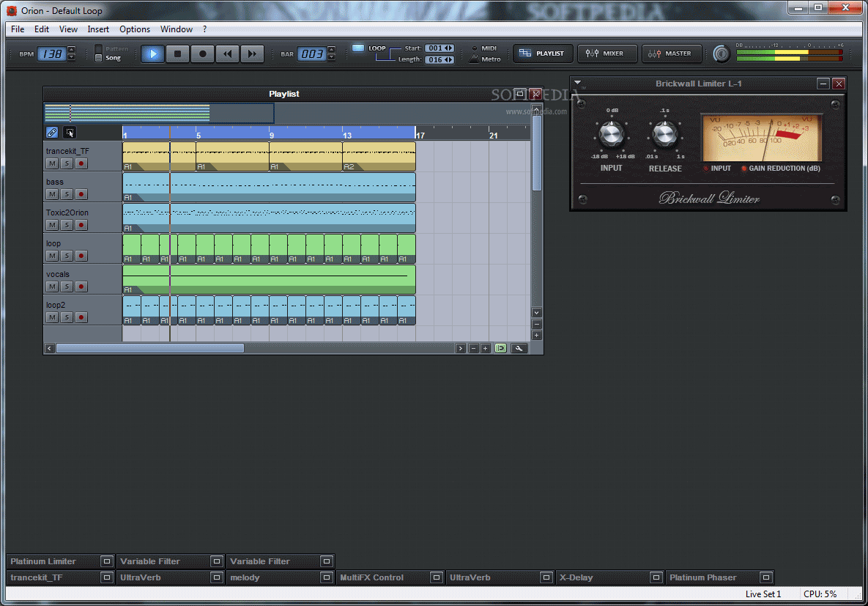Viewport: 868px width, 606px height.
Task: Toggle the LOOP mode indicator
Action: coord(358,48)
